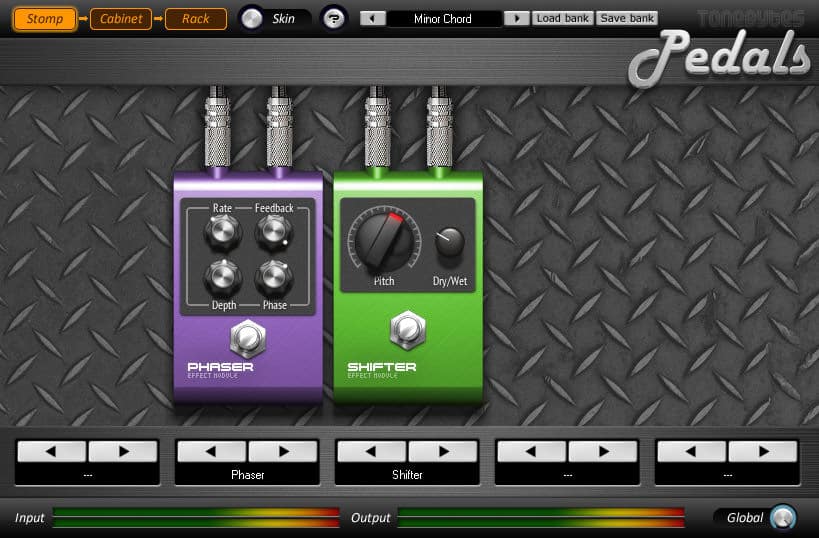Select next effect in fourth slot
Image resolution: width=819 pixels, height=538 pixels.
click(603, 451)
